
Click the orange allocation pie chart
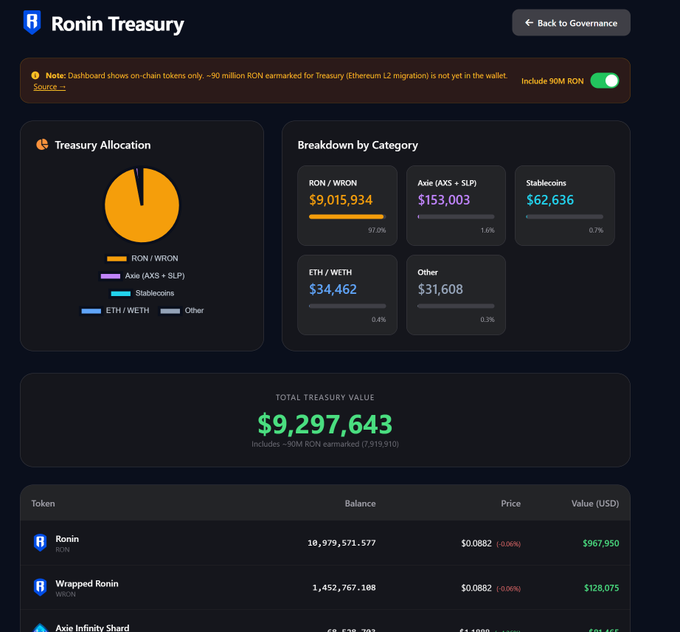[x=142, y=205]
